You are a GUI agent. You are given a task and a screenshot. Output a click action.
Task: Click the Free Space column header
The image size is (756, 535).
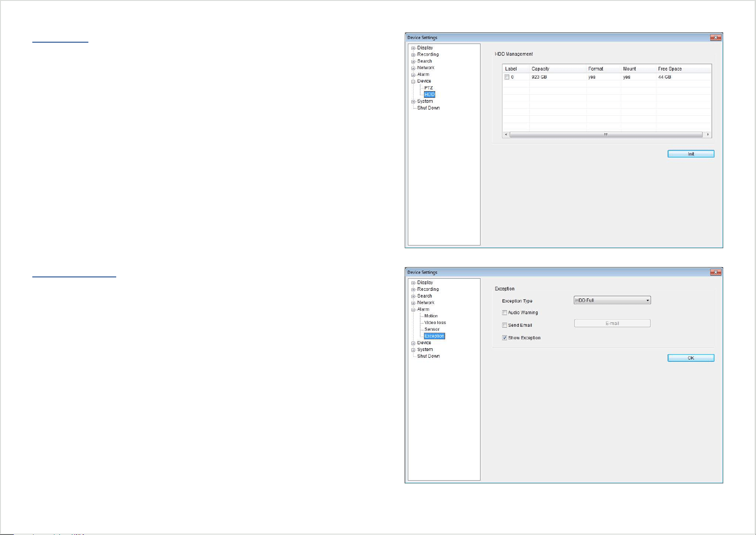pyautogui.click(x=684, y=69)
